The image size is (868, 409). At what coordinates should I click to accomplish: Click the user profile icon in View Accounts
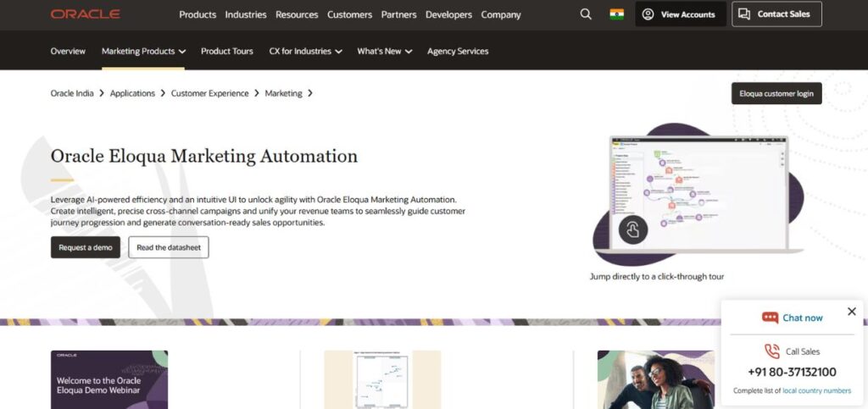tap(648, 14)
